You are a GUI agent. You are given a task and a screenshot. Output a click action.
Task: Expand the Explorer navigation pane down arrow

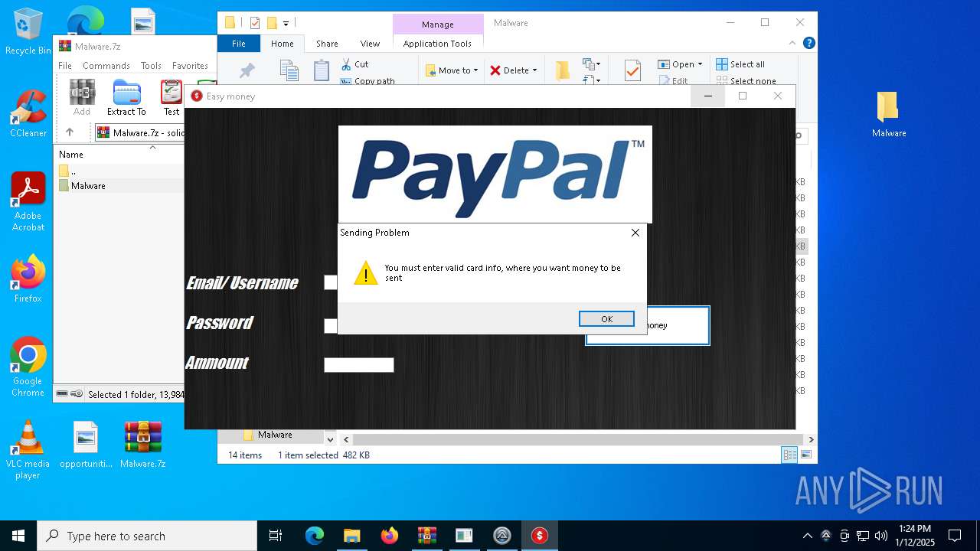pos(330,439)
